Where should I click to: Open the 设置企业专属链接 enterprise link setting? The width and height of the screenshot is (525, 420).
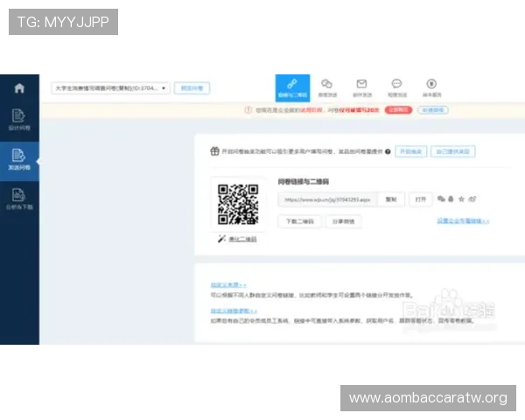[463, 221]
